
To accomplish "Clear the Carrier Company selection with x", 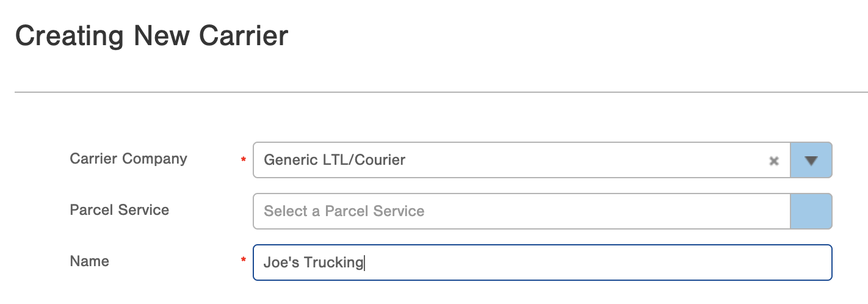I will [x=774, y=161].
